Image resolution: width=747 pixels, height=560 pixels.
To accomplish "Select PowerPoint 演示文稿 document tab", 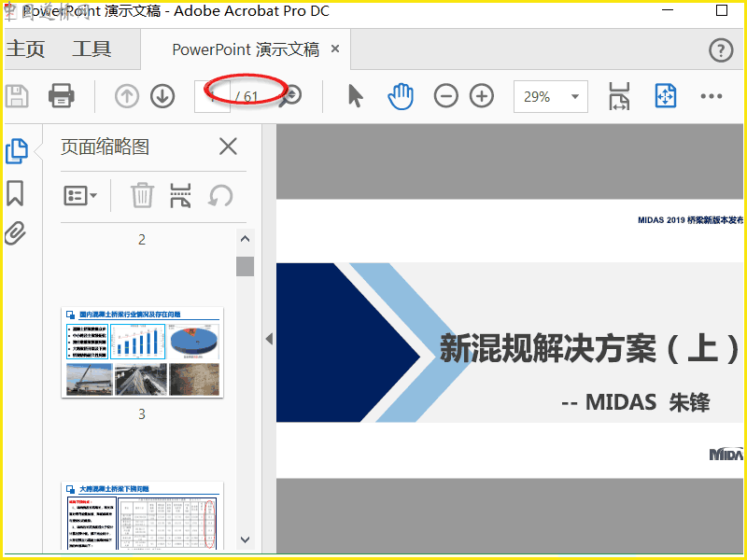I will [246, 49].
